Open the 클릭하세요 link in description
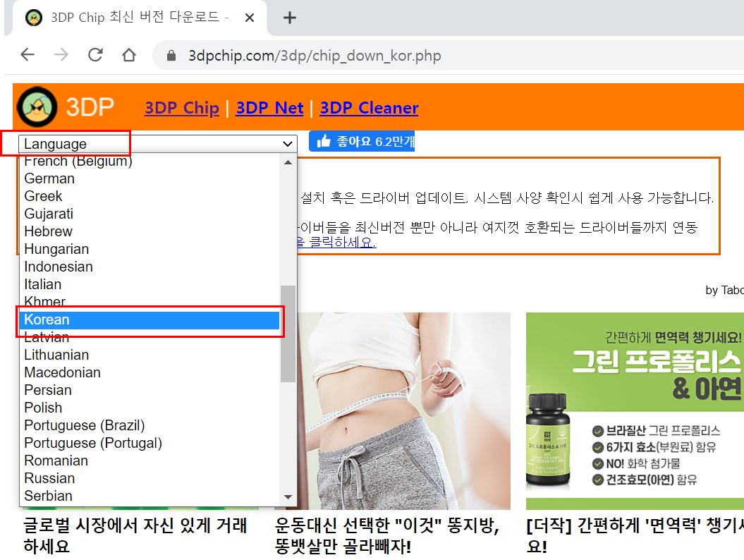 point(336,243)
